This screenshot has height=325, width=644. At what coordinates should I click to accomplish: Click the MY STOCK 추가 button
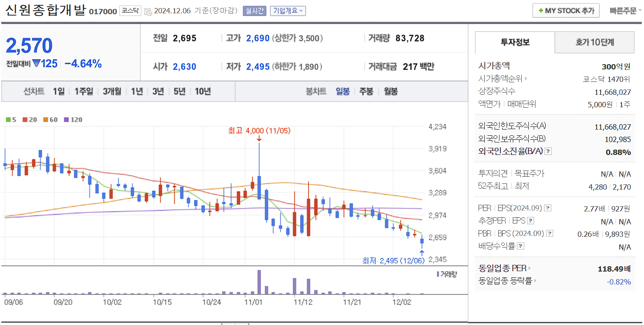coord(566,10)
